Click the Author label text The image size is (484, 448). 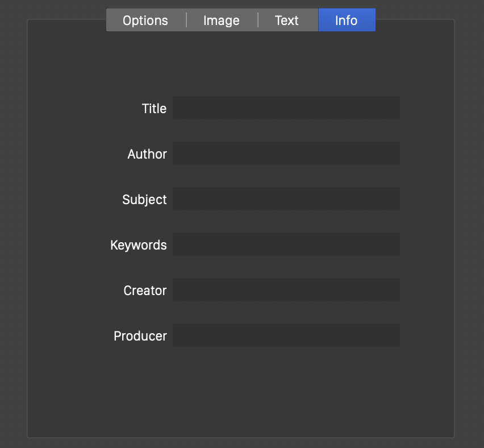(x=147, y=154)
